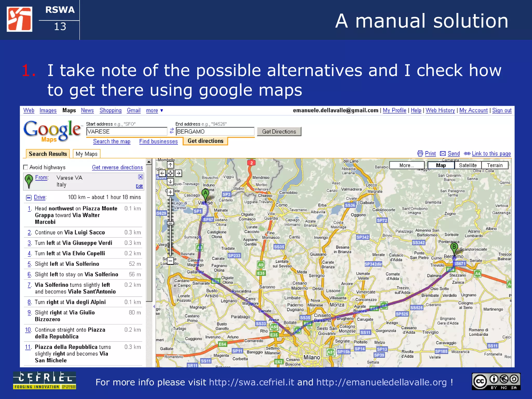This screenshot has width=532, height=399.
Task: Open the Gmail link in top bar
Action: (x=134, y=110)
